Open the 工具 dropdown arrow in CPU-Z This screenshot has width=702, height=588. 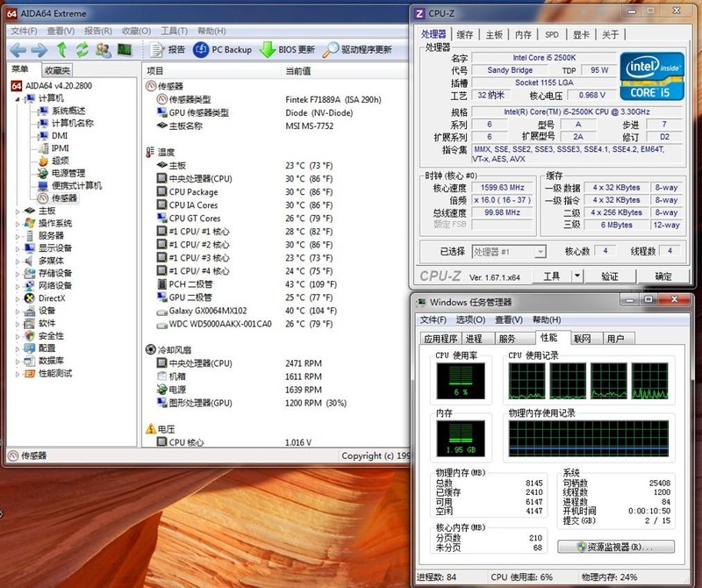point(576,276)
